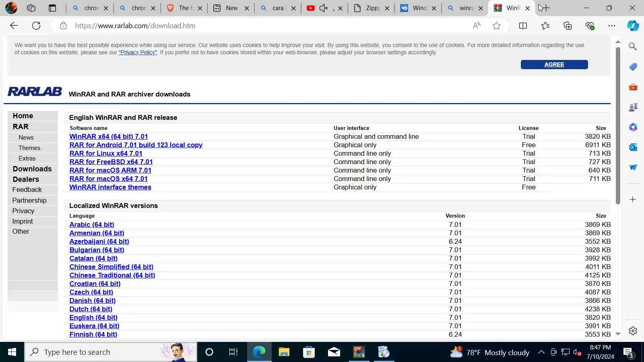Open Browser essentials heart icon
The image size is (644, 362).
tap(590, 26)
